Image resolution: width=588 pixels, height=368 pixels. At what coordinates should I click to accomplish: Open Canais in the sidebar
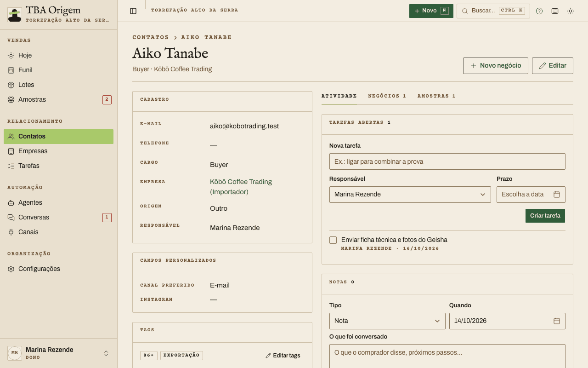(58, 232)
